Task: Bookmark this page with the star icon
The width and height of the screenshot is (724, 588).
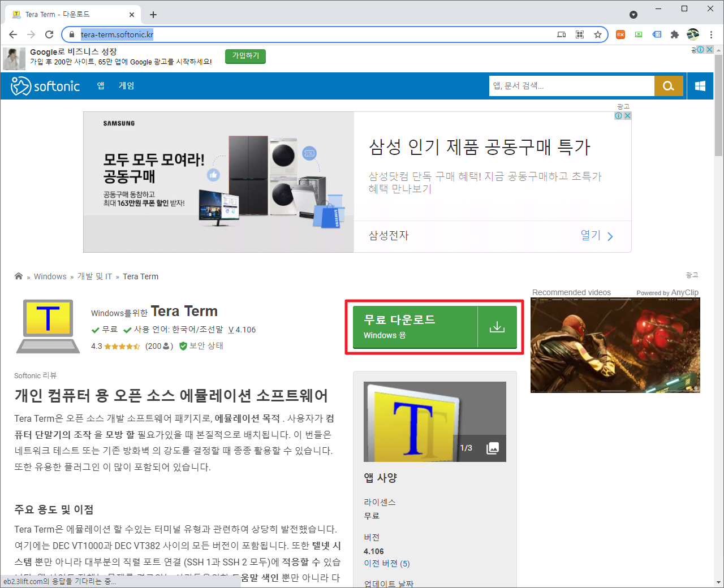Action: click(598, 34)
